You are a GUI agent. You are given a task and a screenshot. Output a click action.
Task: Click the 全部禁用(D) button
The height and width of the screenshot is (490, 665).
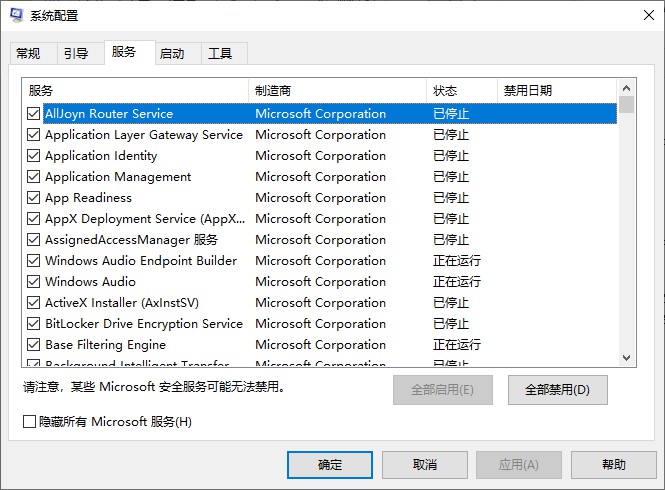(x=557, y=389)
